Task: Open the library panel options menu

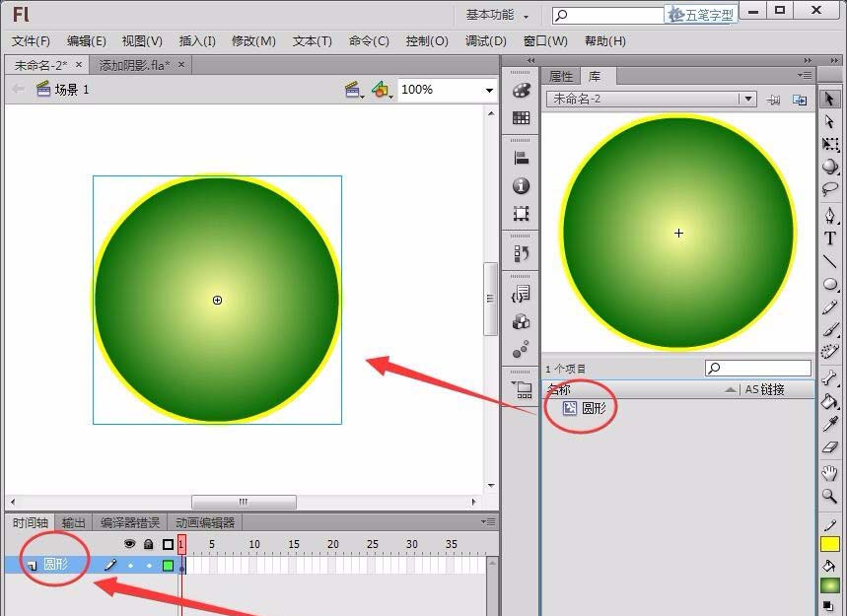Action: pos(804,76)
